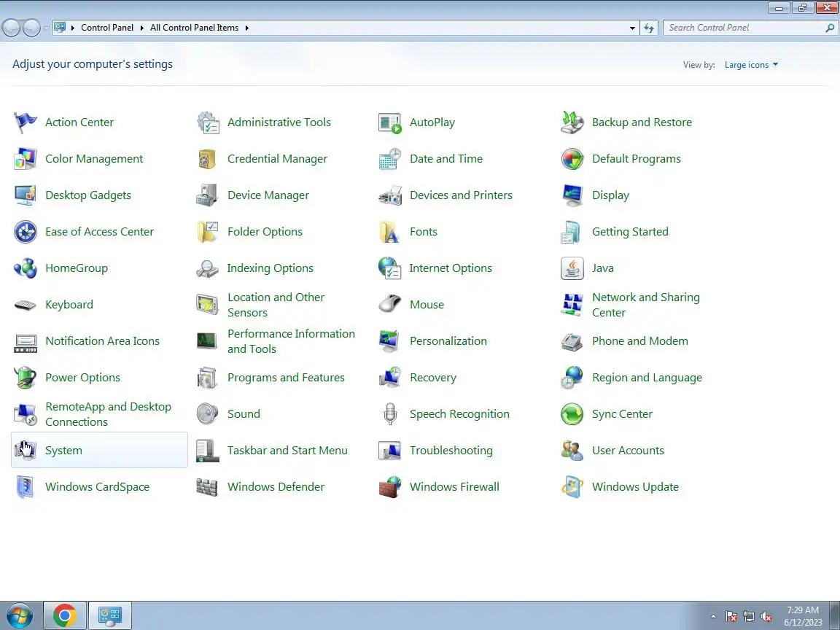Open the Recovery link
The width and height of the screenshot is (840, 630).
[x=433, y=378]
